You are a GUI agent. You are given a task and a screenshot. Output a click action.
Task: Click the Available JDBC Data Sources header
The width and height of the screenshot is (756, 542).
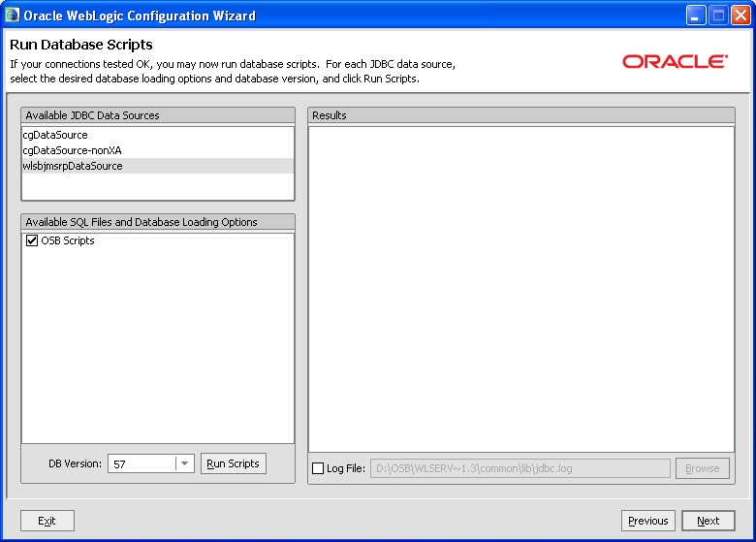point(158,115)
